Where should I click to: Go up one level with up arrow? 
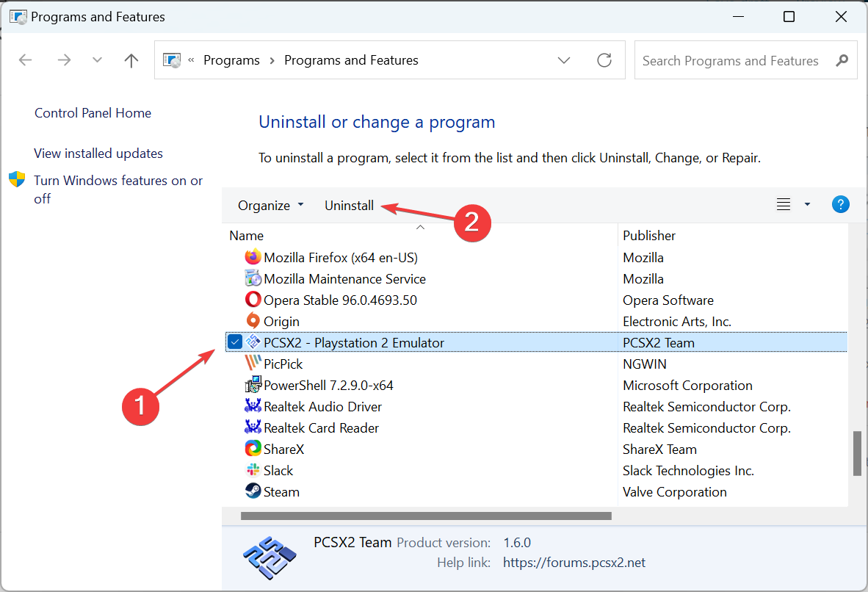tap(131, 59)
